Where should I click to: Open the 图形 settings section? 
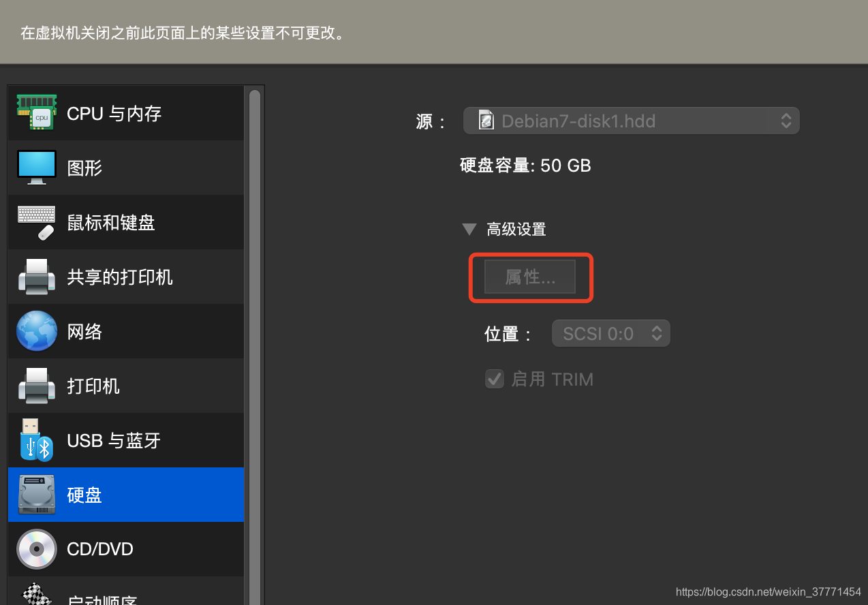coord(126,168)
